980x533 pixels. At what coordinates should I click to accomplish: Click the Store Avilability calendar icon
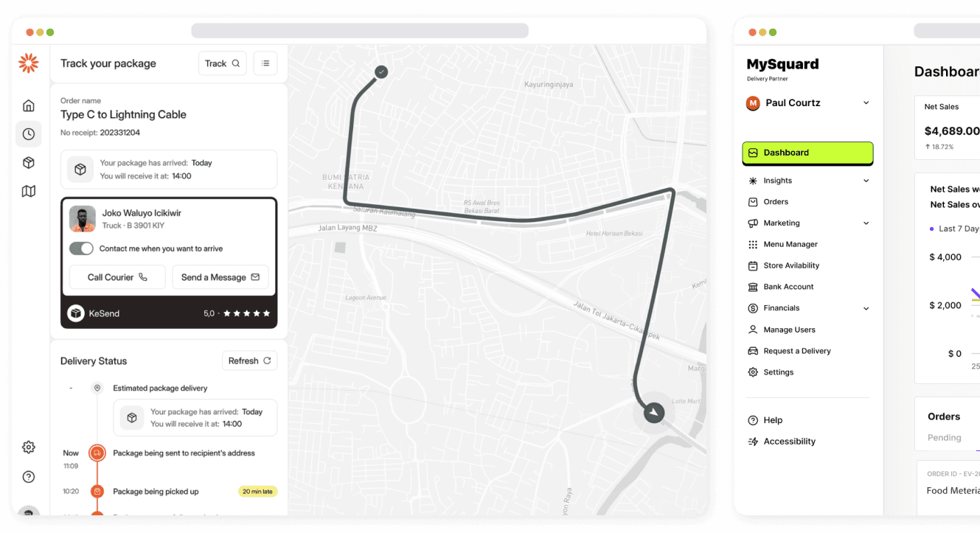coord(753,266)
